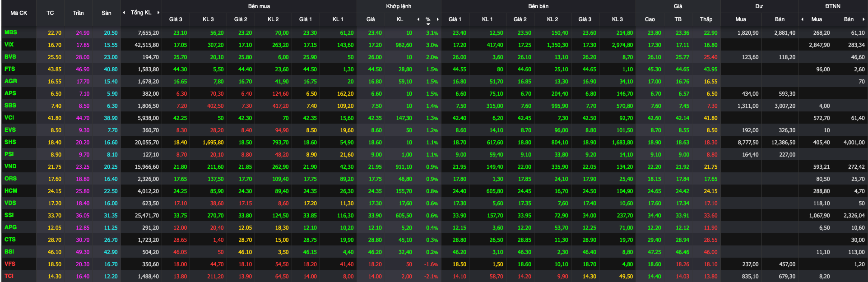
Task: Click the CTS average price 28.94
Action: pyautogui.click(x=682, y=240)
